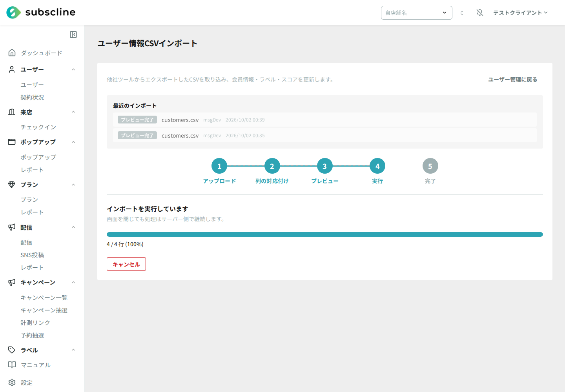
Task: Collapse the 配信 section chevron
Action: click(73, 227)
